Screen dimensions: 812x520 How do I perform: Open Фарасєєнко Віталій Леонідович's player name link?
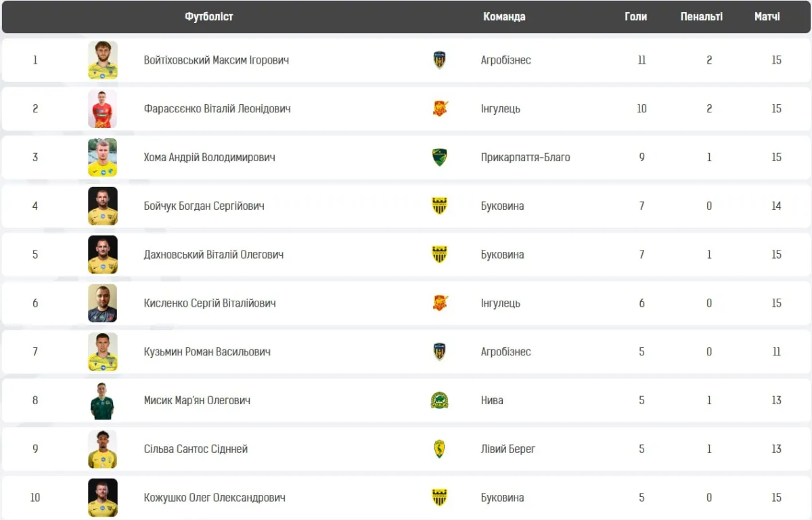(x=217, y=108)
